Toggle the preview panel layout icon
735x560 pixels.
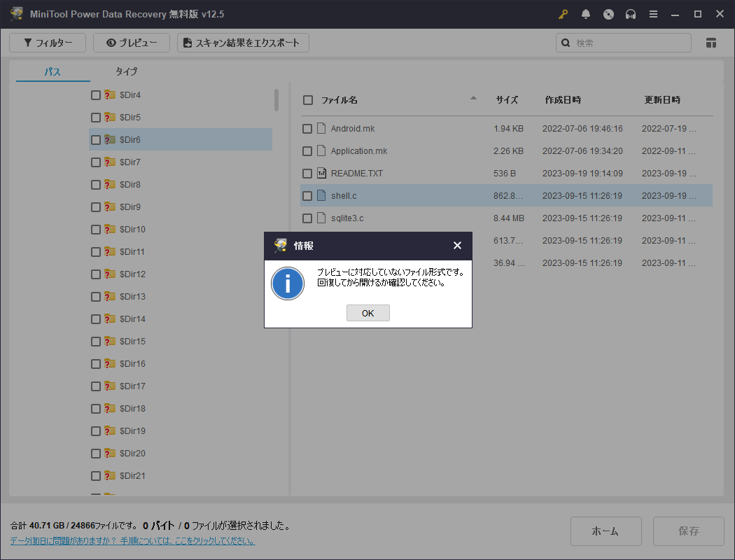(x=710, y=43)
